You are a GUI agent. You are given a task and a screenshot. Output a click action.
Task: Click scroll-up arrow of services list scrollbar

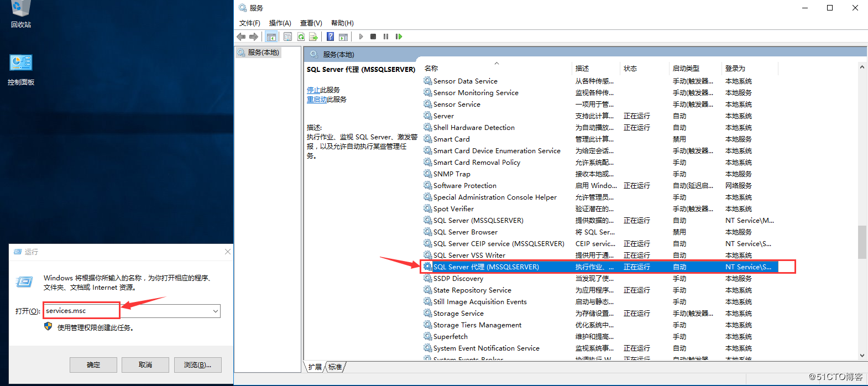(x=862, y=67)
